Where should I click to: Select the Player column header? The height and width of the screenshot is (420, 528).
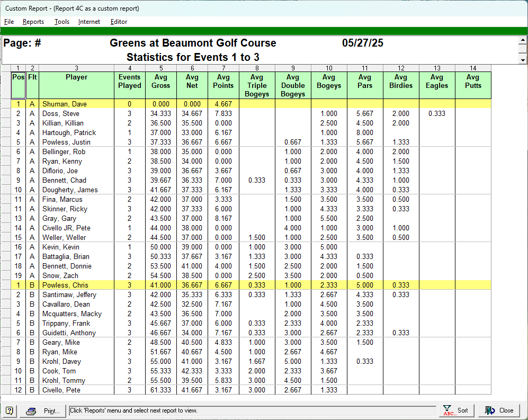click(x=76, y=77)
